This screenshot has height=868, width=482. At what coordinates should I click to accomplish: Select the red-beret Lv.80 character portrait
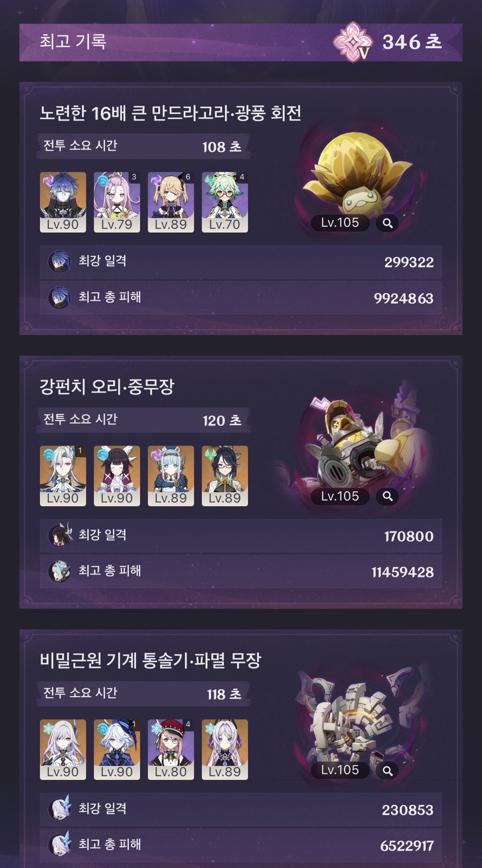coord(171,749)
